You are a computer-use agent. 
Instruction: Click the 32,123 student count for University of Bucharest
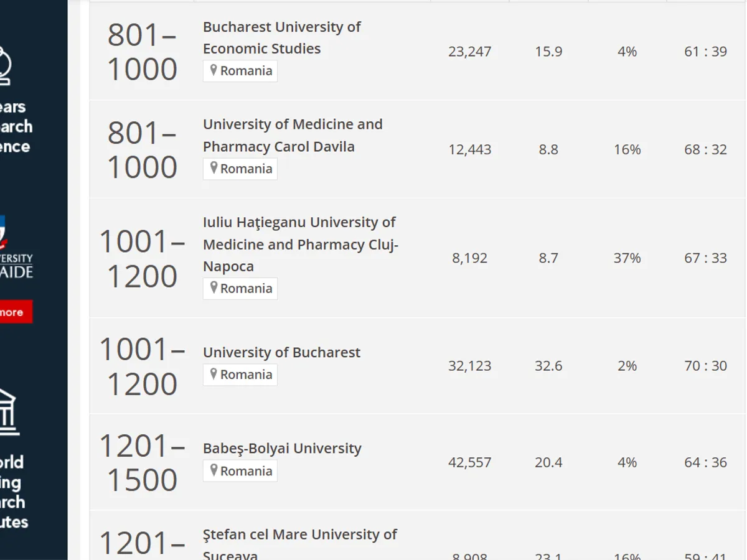[469, 366]
